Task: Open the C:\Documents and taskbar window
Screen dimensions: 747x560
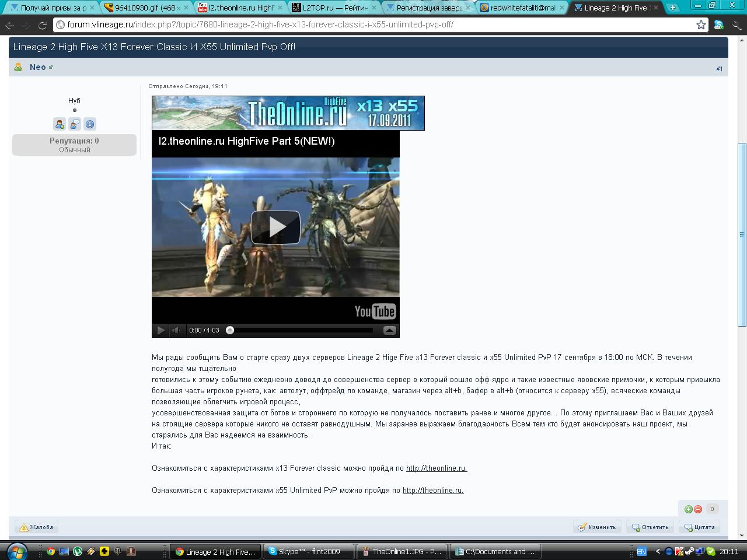Action: pyautogui.click(x=496, y=551)
